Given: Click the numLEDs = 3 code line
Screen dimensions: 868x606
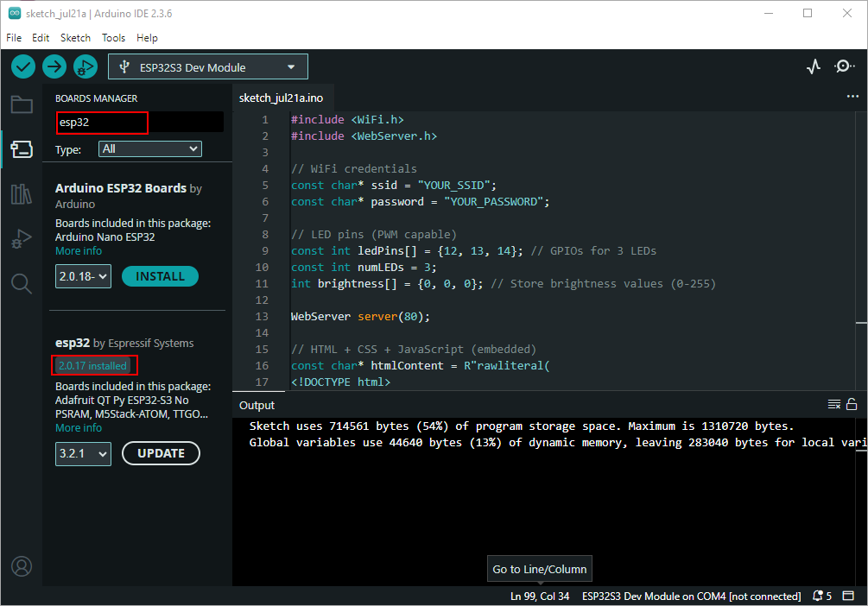Looking at the screenshot, I should 364,268.
